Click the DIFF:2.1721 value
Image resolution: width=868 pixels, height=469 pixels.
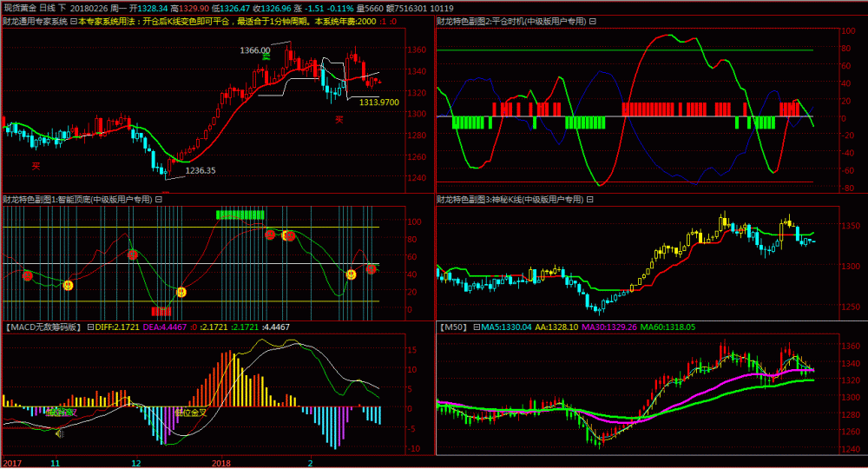coord(117,327)
